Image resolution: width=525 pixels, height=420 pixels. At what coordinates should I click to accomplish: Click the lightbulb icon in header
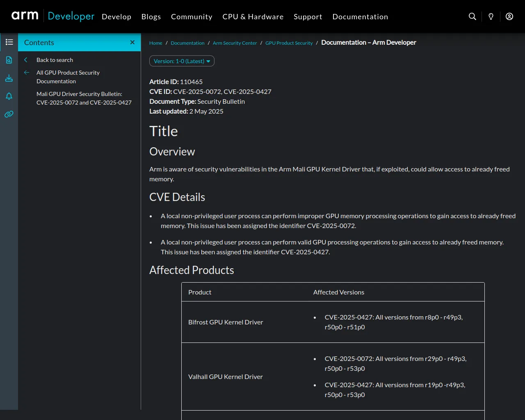(491, 16)
